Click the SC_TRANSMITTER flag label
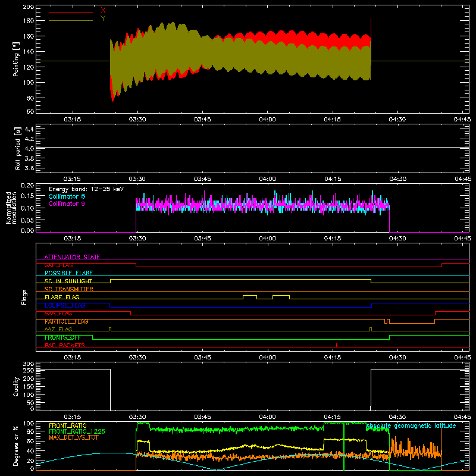This screenshot has height=476, width=476. pyautogui.click(x=69, y=289)
